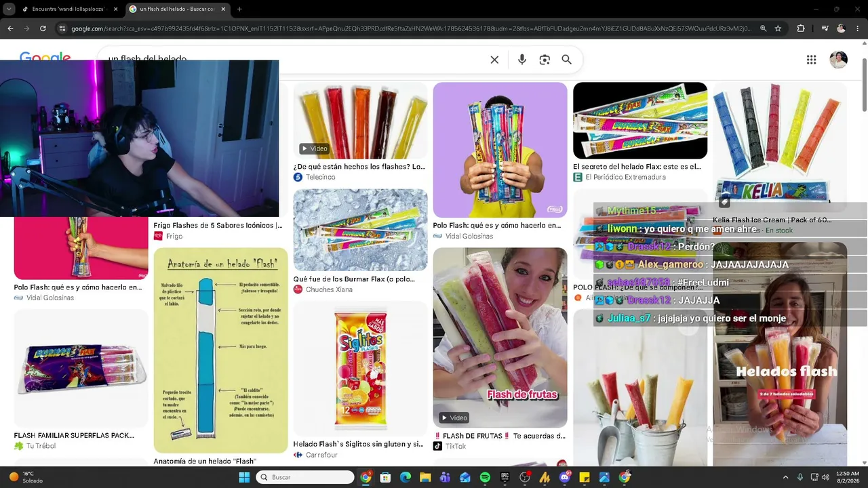Open Google Lens image search
Screen dimensions: 868x488
coord(545,60)
